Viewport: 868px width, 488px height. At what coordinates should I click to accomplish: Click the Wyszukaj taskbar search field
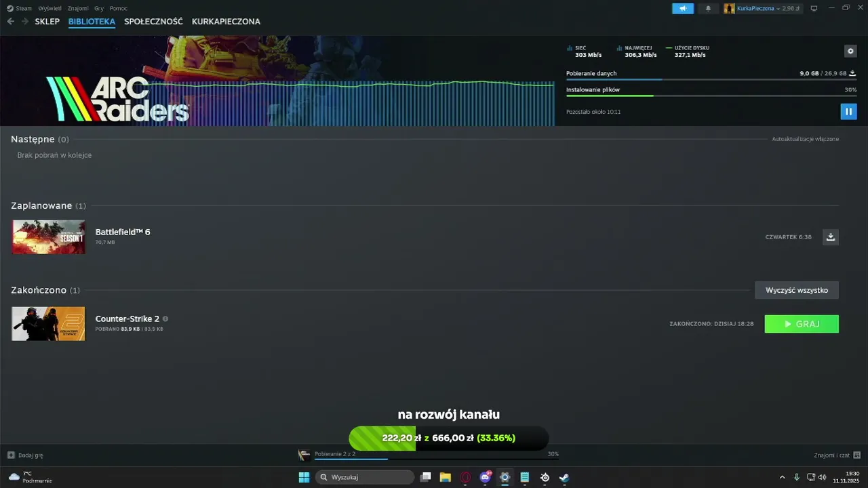coord(366,477)
